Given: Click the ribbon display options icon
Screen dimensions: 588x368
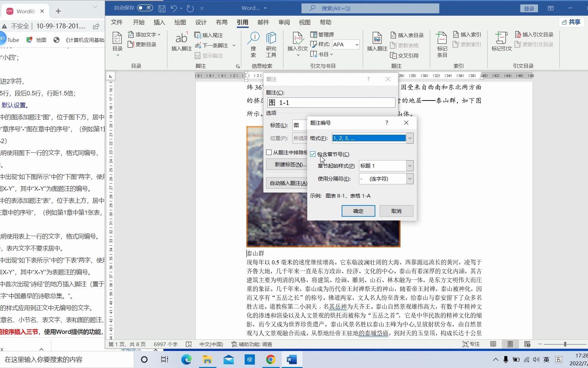Looking at the screenshot, I should (551, 8).
